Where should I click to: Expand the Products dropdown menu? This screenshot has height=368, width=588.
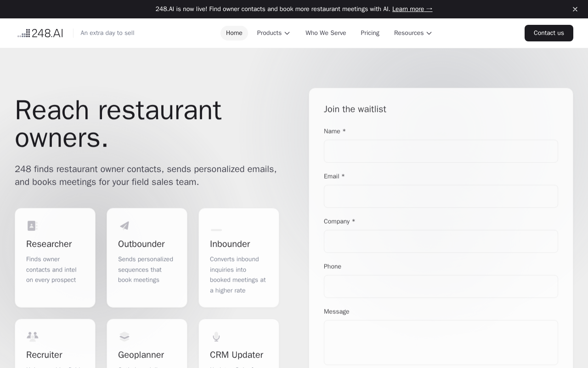click(x=274, y=33)
